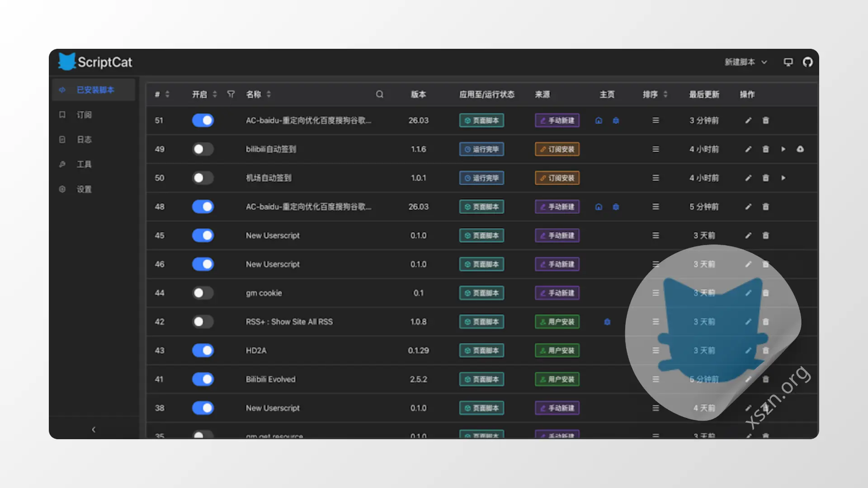Turn off New Userscript 46 toggle
Viewport: 868px width, 488px height.
coord(203,264)
